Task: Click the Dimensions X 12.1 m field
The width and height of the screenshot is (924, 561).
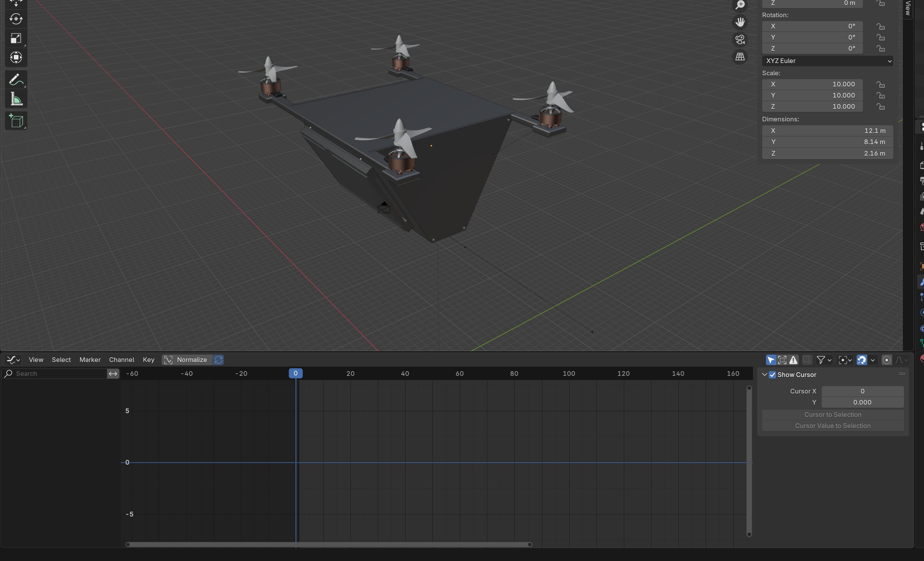Action: 828,131
